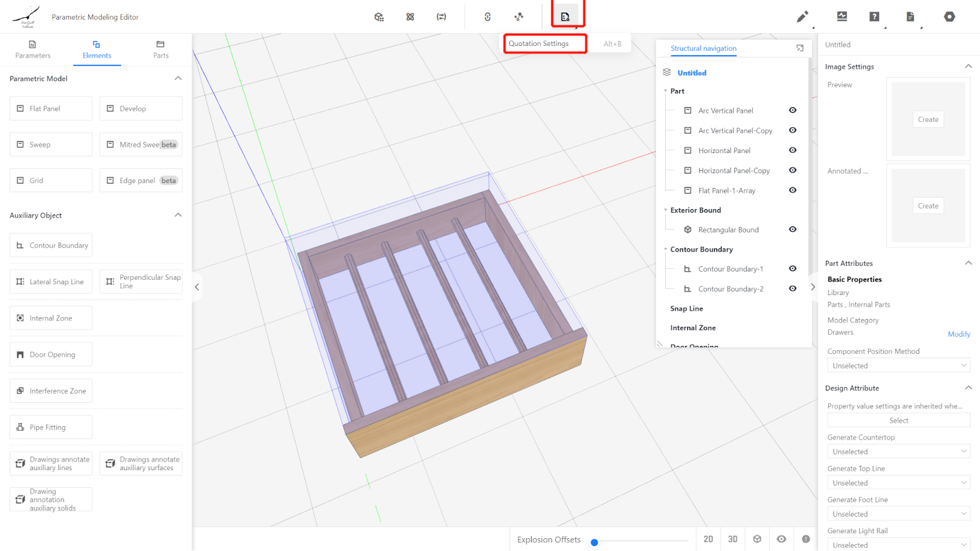
Task: Open the Generate Countertop dropdown
Action: [x=898, y=452]
